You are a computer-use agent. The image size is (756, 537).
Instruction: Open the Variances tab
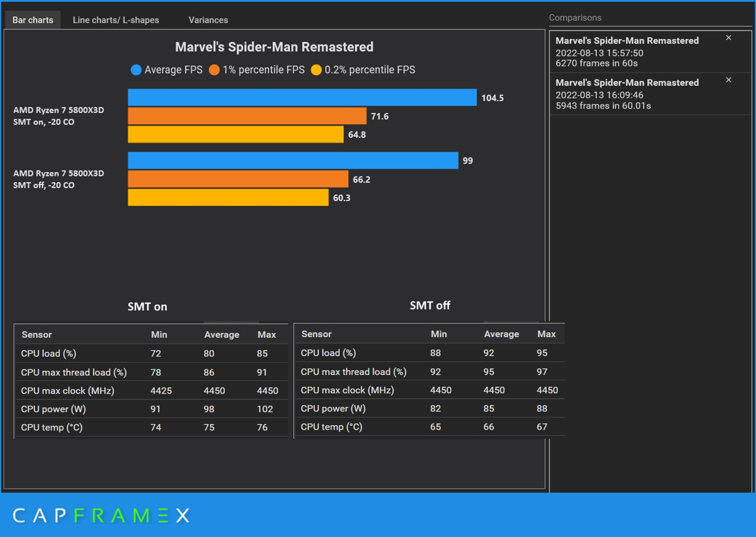(x=208, y=20)
